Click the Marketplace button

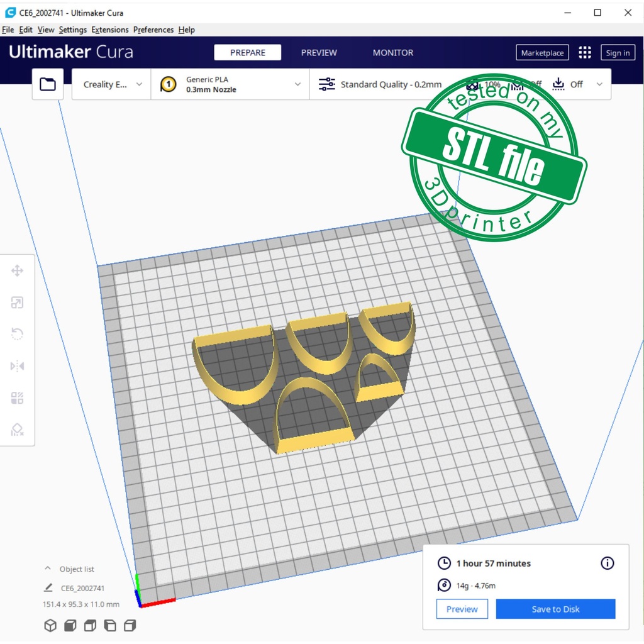pos(542,53)
